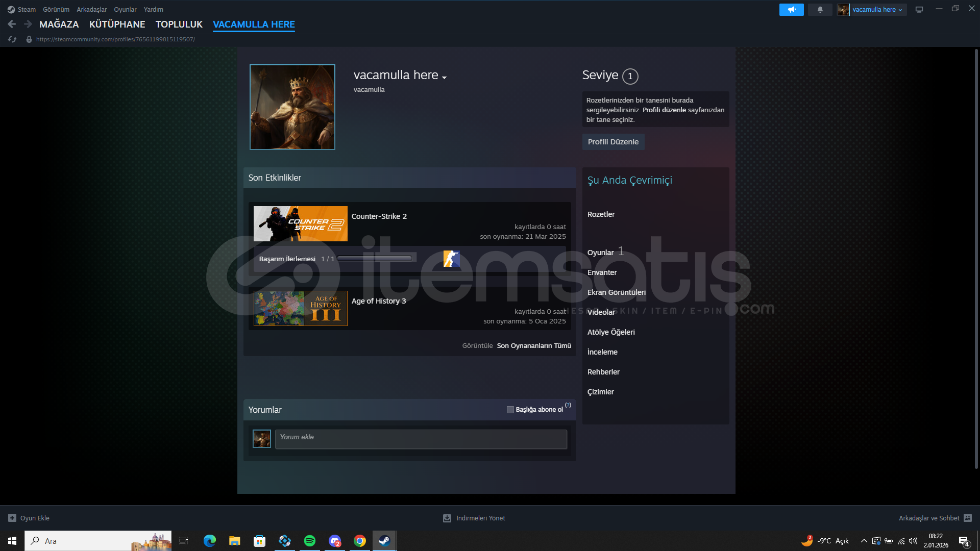
Task: Click the Profili Düzenle button
Action: pos(613,142)
